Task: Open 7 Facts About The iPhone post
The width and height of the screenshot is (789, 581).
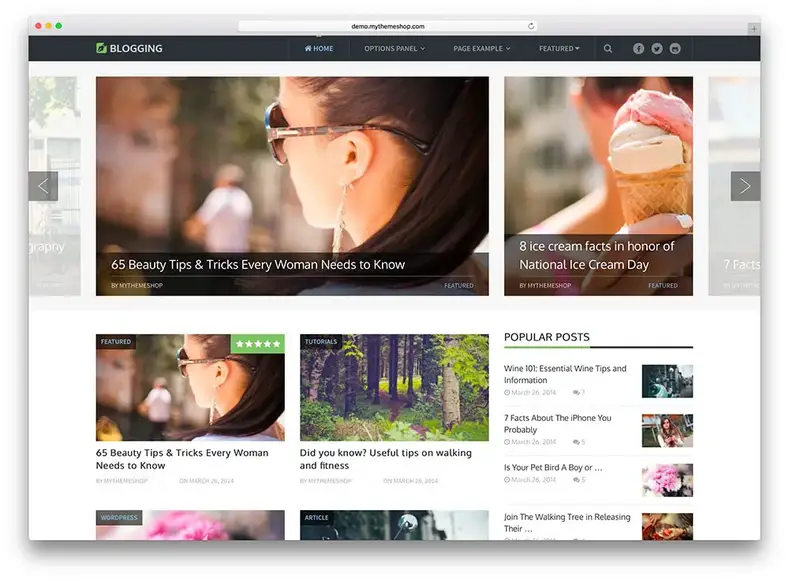Action: point(558,424)
